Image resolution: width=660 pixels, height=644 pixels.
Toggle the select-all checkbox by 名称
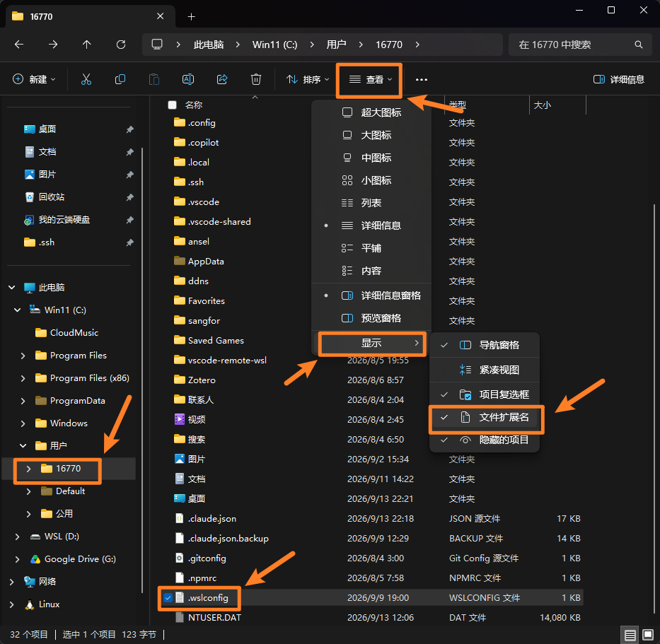[172, 105]
